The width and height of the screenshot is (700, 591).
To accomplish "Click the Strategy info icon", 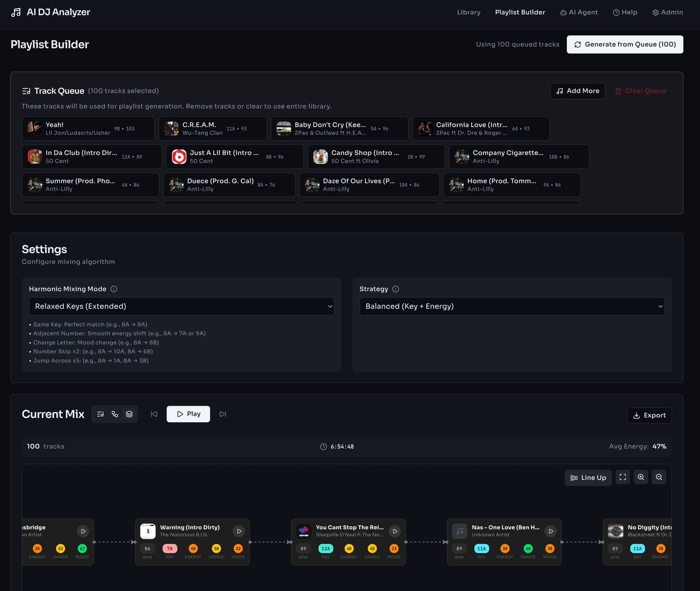I will [396, 289].
